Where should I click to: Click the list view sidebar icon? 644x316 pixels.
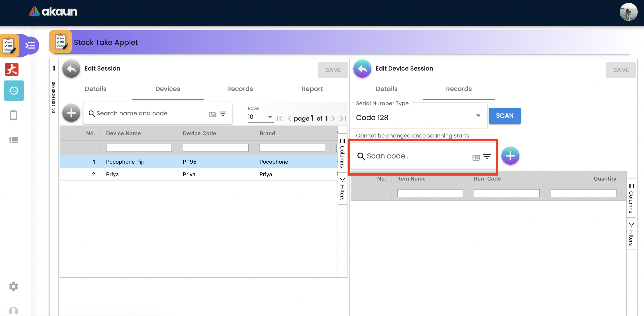[14, 140]
